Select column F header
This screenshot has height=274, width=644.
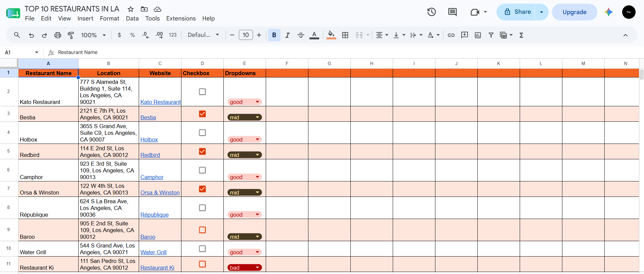(287, 63)
